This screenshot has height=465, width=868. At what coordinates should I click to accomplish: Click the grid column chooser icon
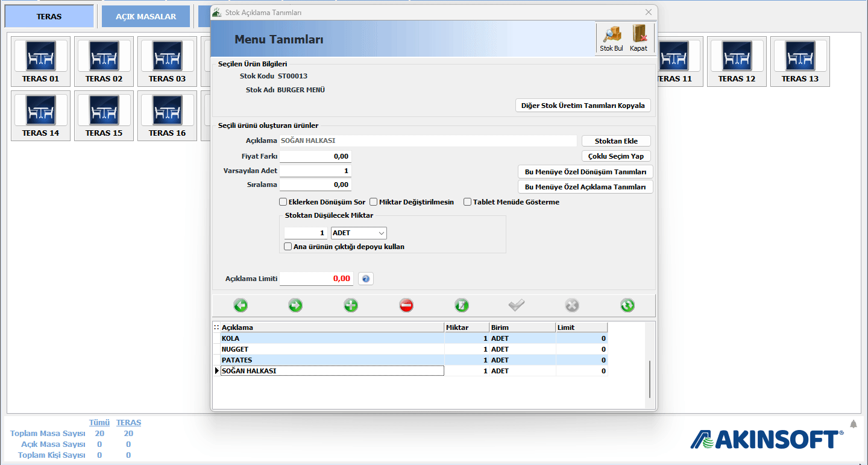pyautogui.click(x=216, y=327)
